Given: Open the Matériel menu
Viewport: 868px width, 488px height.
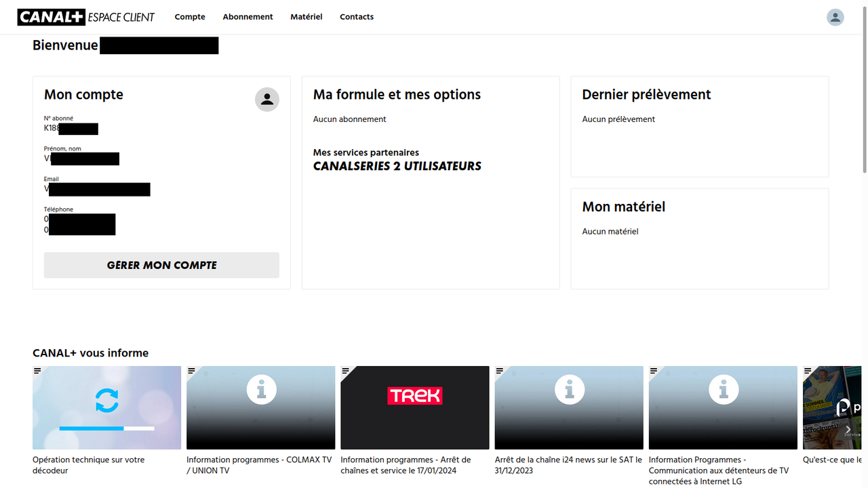Looking at the screenshot, I should pos(307,17).
